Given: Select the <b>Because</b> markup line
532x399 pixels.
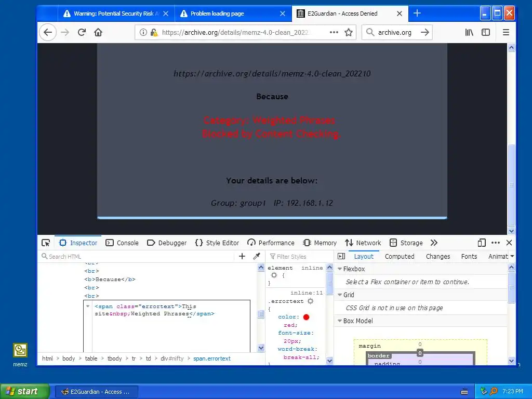Looking at the screenshot, I should click(x=110, y=280).
